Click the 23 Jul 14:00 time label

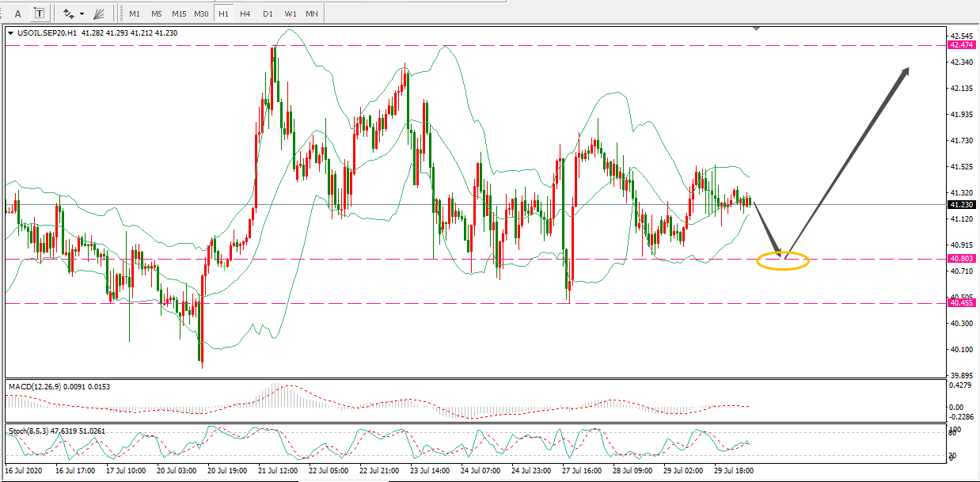click(428, 470)
